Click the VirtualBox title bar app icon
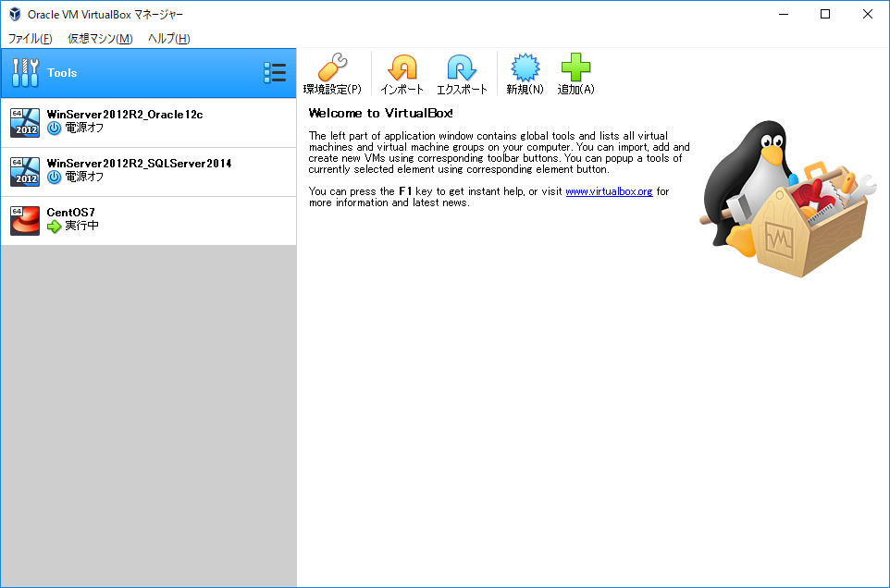Image resolution: width=890 pixels, height=588 pixels. tap(15, 14)
